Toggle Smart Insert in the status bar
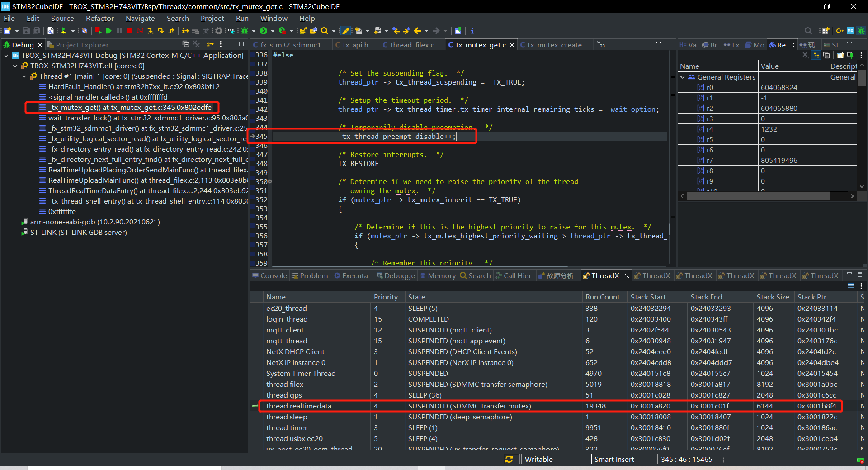 614,459
